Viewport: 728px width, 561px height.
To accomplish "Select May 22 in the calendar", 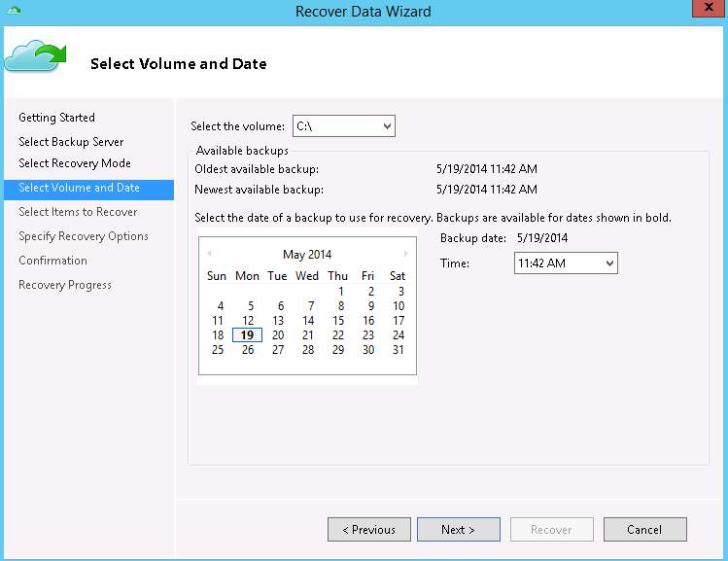I will point(338,335).
